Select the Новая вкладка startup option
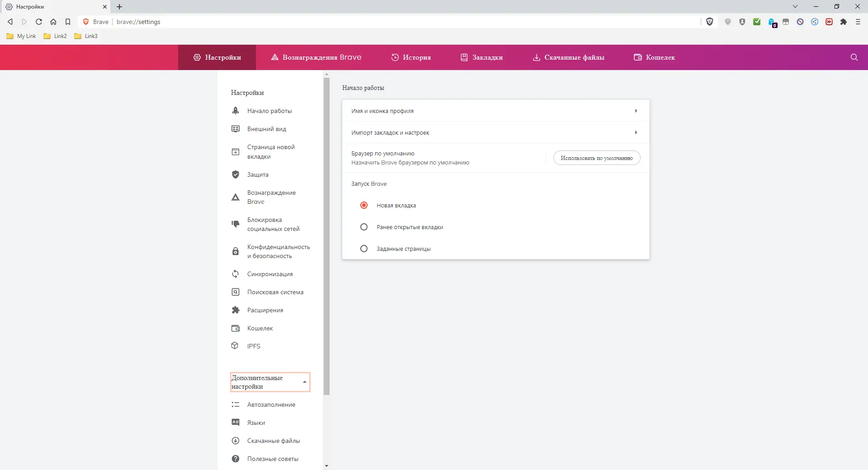This screenshot has width=868, height=470. [x=364, y=205]
